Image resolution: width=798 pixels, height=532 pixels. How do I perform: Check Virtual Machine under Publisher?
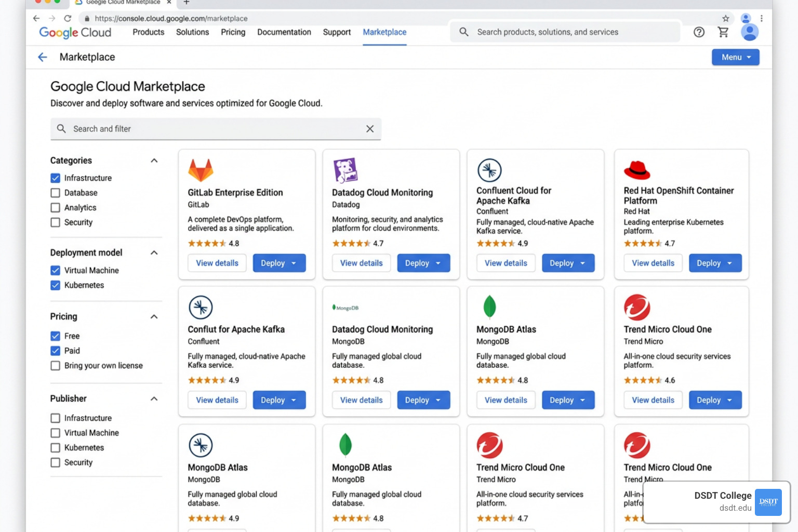pyautogui.click(x=56, y=433)
